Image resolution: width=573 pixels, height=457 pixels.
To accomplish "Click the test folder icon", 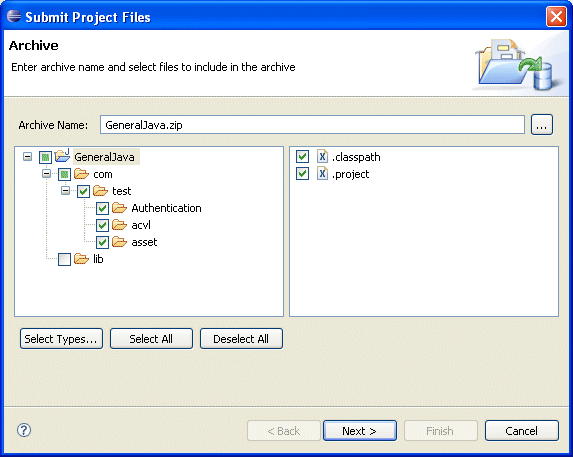I will [100, 191].
